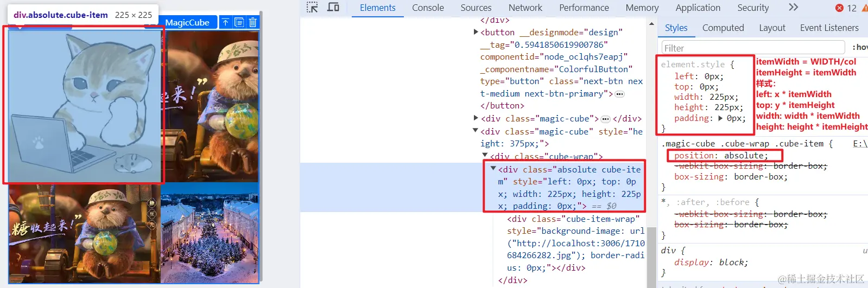Select the MagicCube component label

(187, 22)
